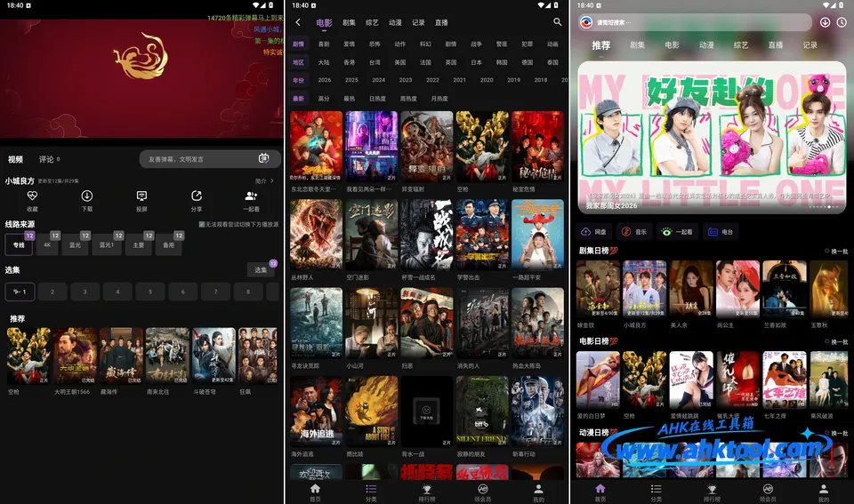Sort by 高分 in category filters

click(324, 99)
